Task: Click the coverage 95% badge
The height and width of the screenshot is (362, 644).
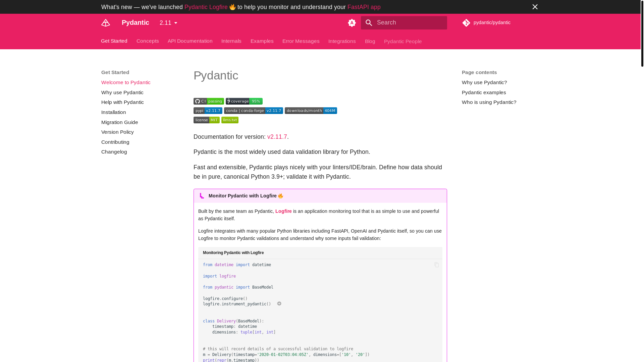Action: pyautogui.click(x=244, y=101)
